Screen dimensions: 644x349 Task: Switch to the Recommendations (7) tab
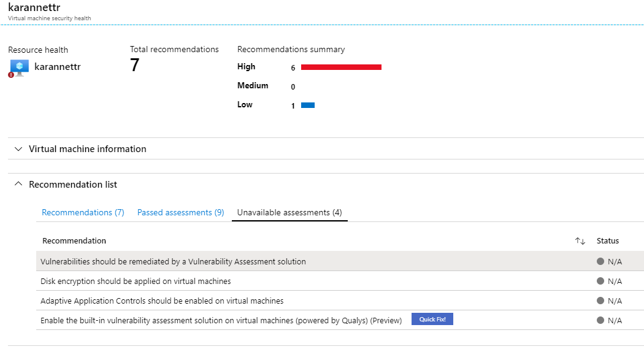coord(83,212)
